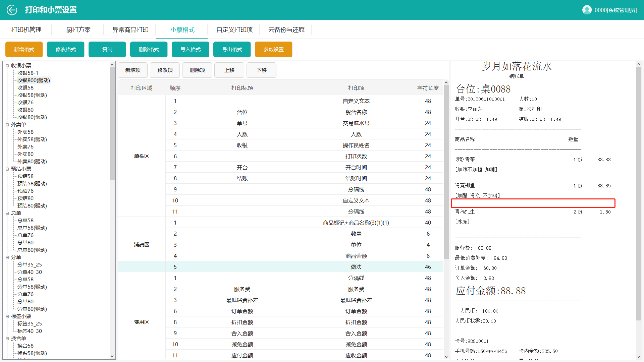Click the user avatar icon

point(587,10)
